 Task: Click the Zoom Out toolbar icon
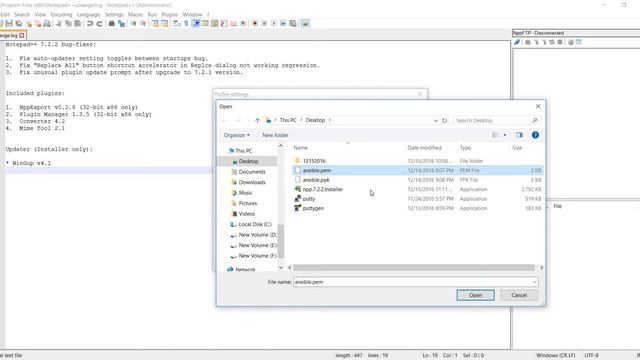point(143,24)
